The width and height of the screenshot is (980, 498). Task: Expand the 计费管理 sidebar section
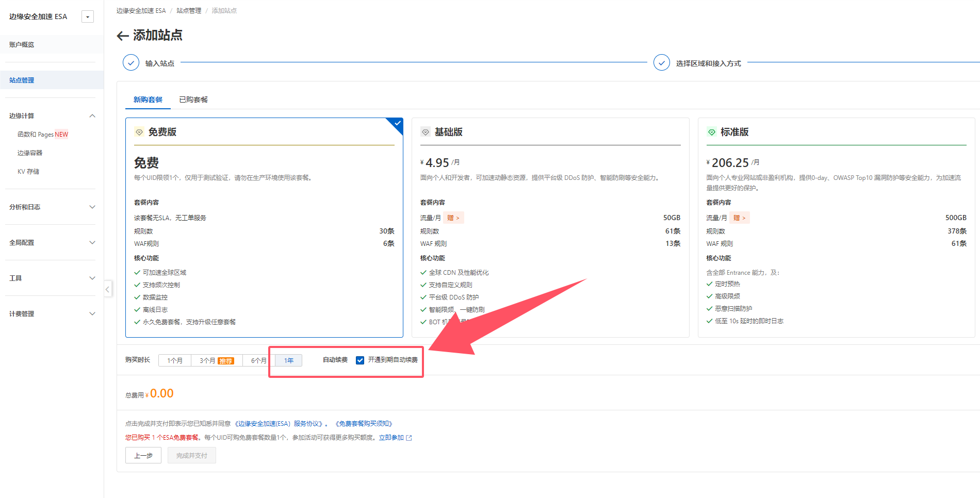point(50,313)
